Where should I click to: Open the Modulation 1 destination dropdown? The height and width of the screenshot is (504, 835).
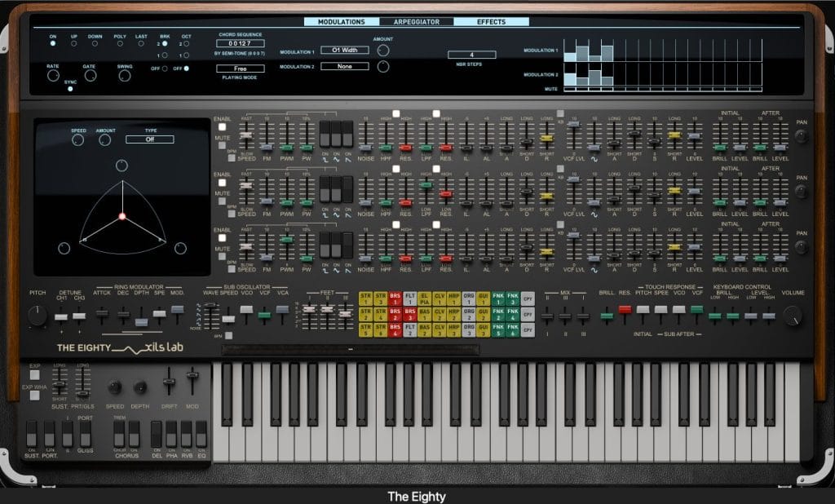click(x=344, y=50)
